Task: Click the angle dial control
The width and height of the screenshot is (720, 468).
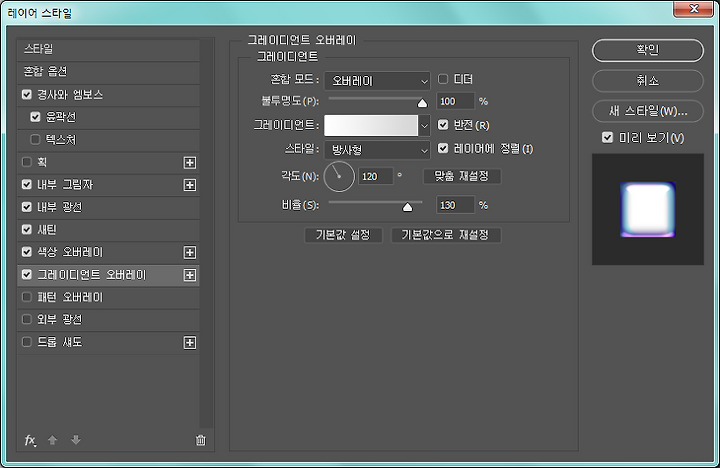Action: point(339,176)
